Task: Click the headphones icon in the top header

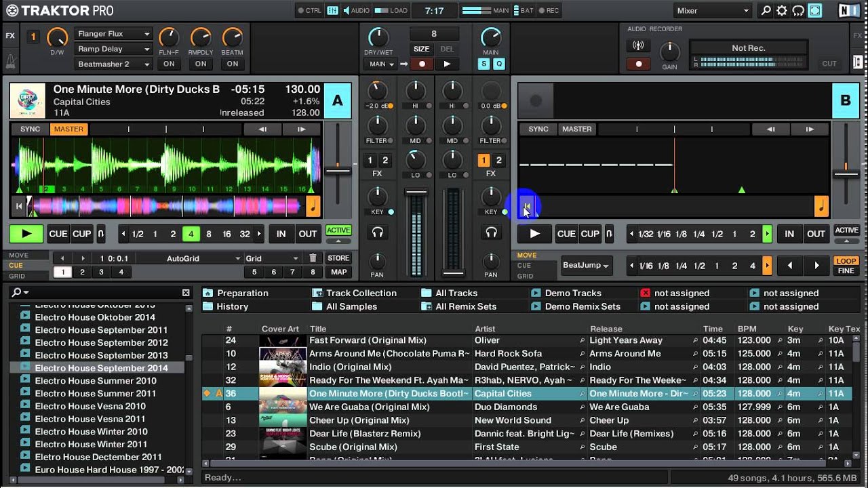Action: click(x=798, y=10)
